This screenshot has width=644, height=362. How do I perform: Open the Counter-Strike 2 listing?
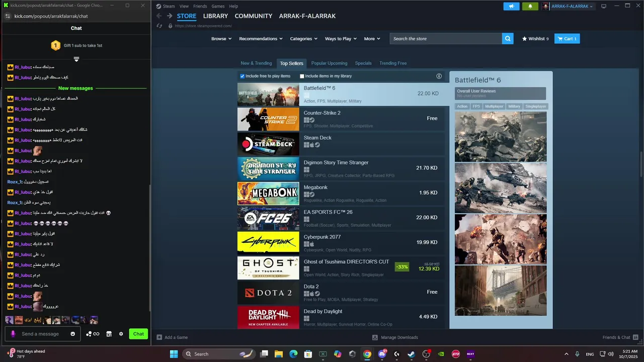341,119
